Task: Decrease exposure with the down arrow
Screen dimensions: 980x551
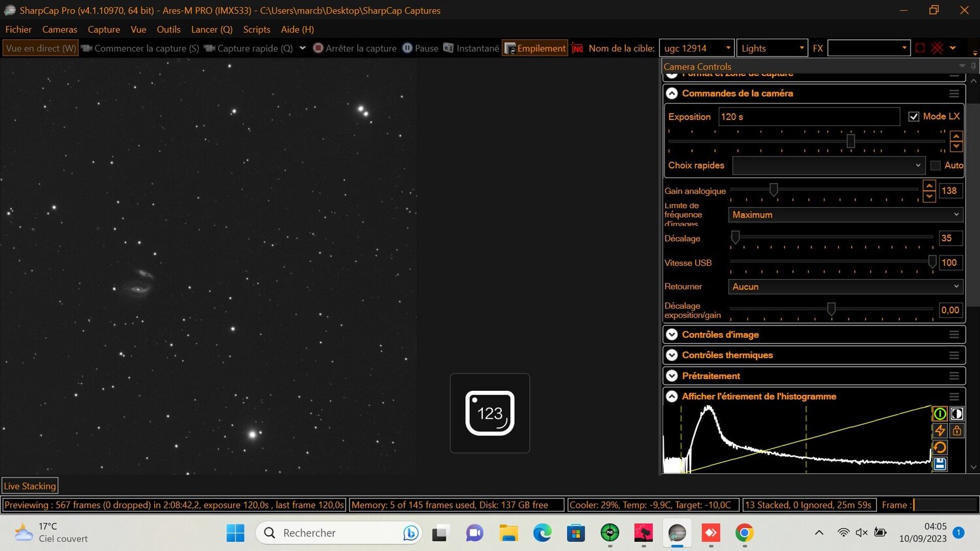Action: click(x=956, y=146)
